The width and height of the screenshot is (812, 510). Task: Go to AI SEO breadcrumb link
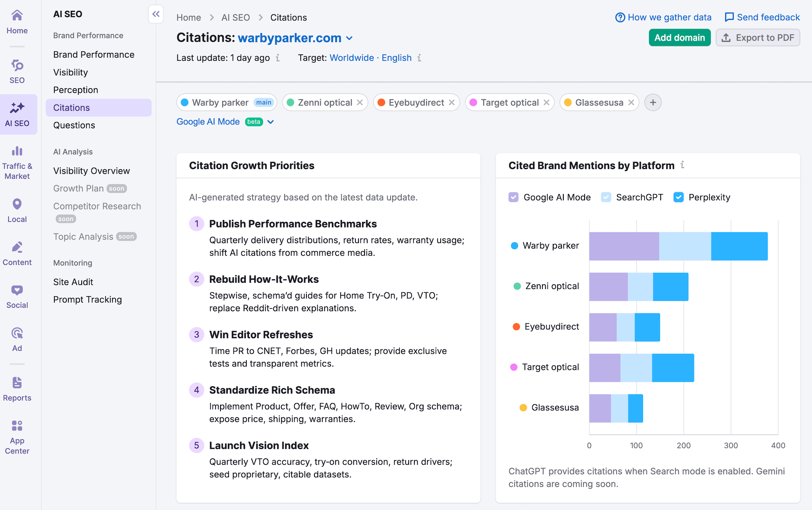(236, 17)
